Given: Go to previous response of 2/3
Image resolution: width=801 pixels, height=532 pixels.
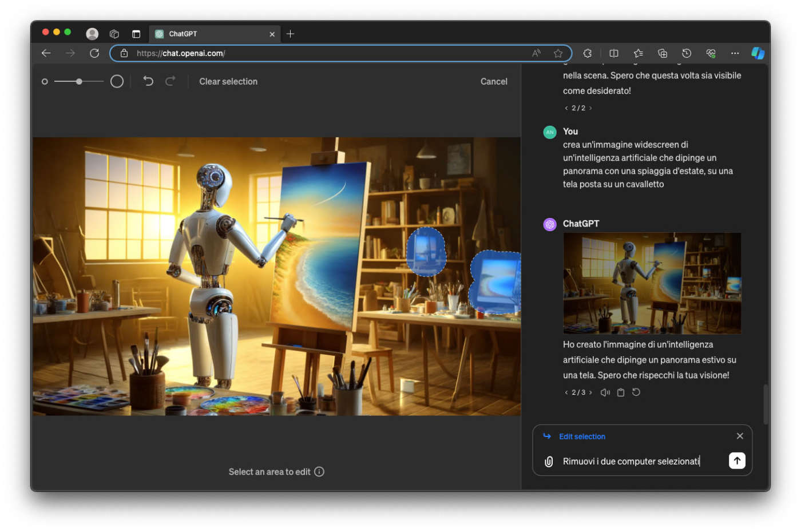Looking at the screenshot, I should [x=566, y=392].
